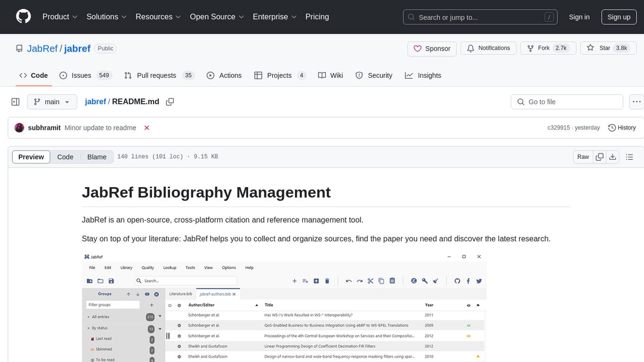Show the failed checks status icon
Screen dimensions: 644x362
coord(147,128)
